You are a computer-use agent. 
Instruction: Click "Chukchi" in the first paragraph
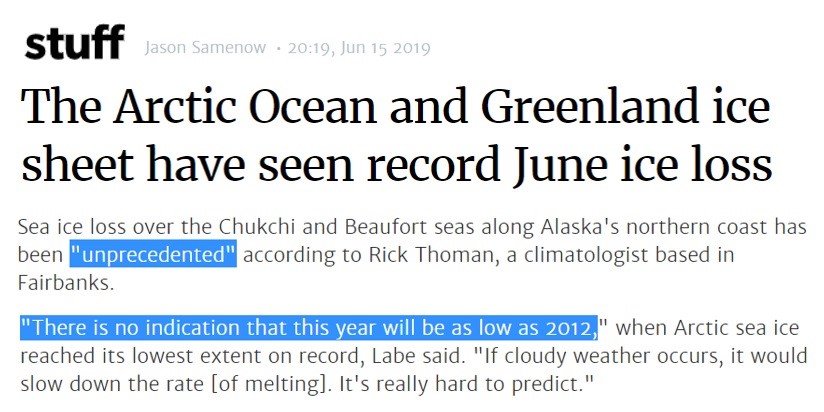click(x=258, y=228)
